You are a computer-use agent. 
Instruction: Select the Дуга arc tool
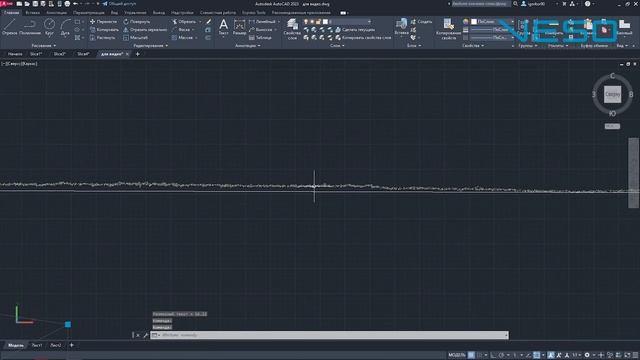65,27
